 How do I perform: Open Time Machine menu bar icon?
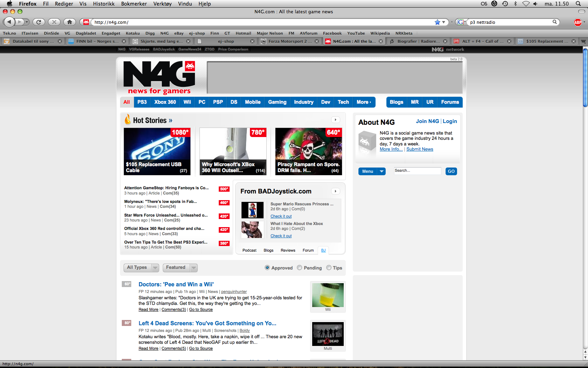[505, 4]
